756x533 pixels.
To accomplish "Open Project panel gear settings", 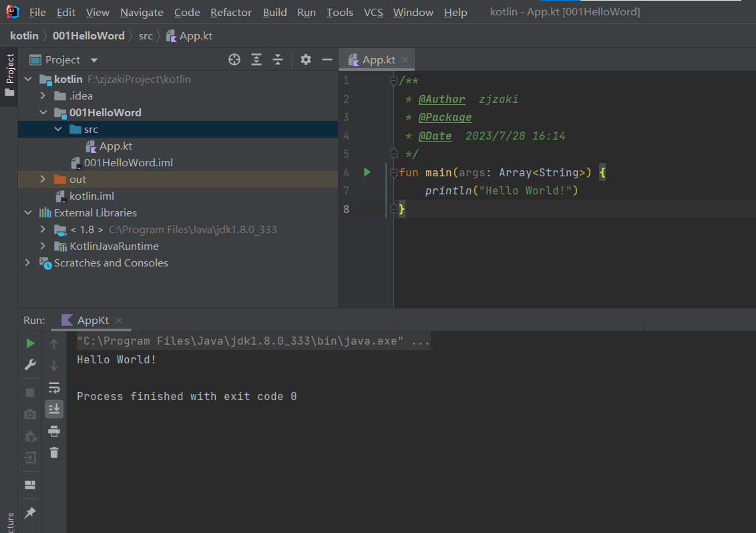I will pyautogui.click(x=306, y=59).
